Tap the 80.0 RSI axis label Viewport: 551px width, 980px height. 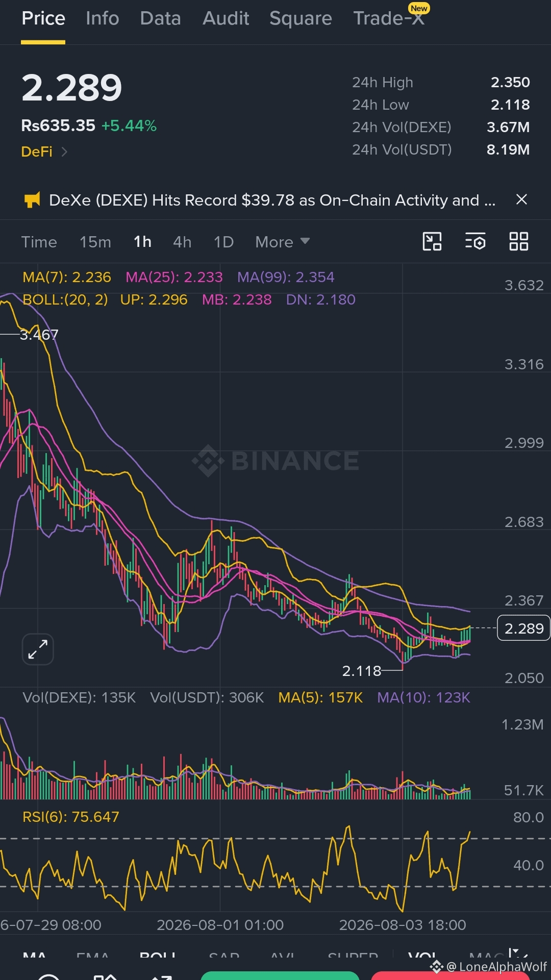(x=529, y=817)
